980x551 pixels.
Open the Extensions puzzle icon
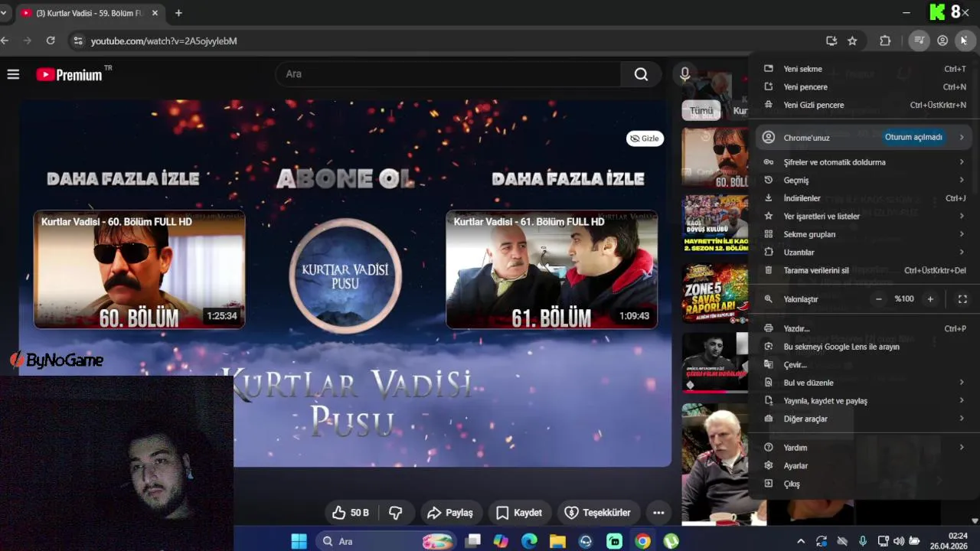885,41
